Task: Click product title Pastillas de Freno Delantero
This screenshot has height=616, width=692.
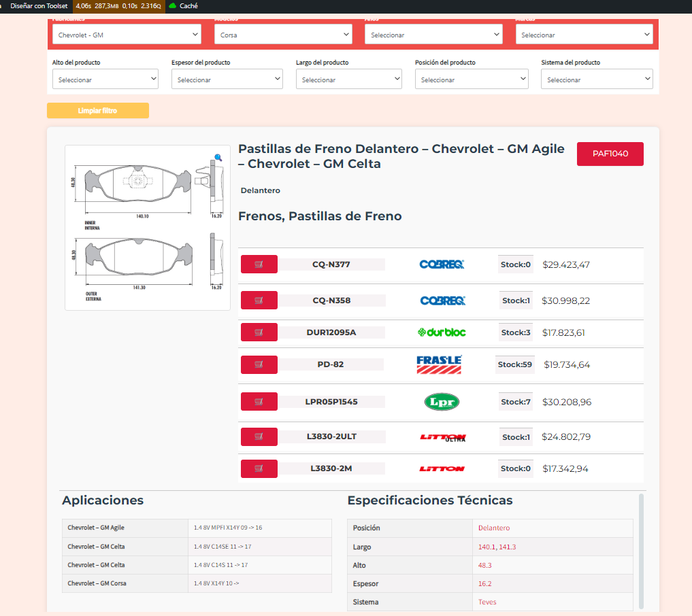Action: tap(401, 156)
